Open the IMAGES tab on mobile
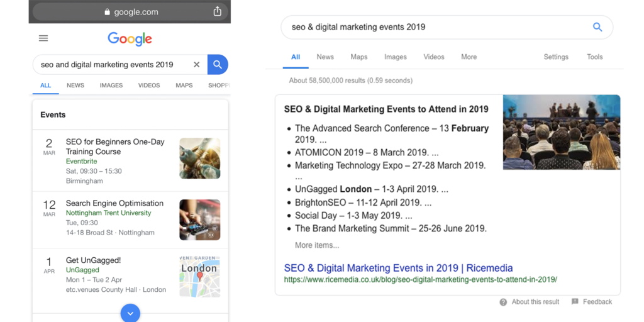 click(x=111, y=86)
